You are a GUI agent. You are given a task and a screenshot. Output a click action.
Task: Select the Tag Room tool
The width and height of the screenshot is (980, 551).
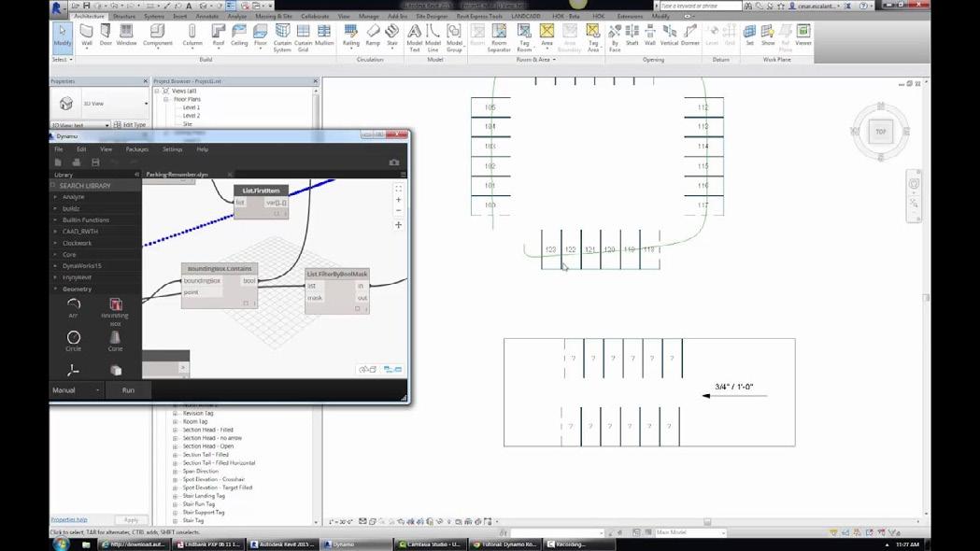point(524,38)
